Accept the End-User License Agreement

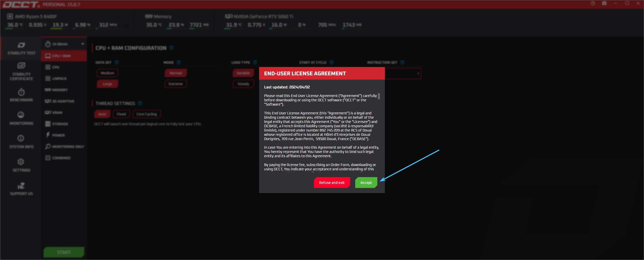tap(366, 183)
